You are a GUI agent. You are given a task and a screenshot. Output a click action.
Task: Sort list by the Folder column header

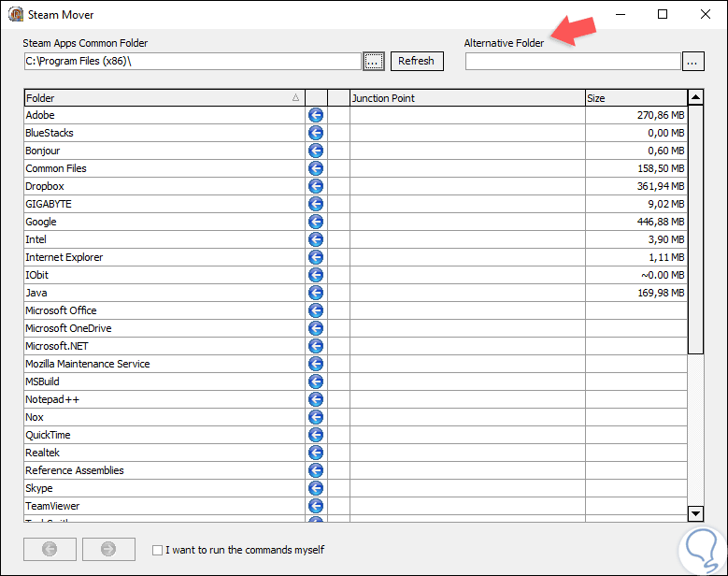pos(164,98)
